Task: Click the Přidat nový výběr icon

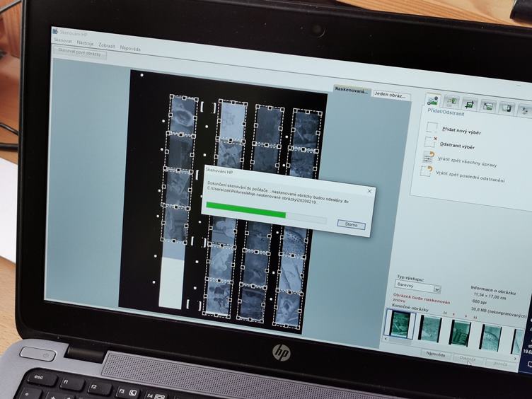Action: (432, 127)
